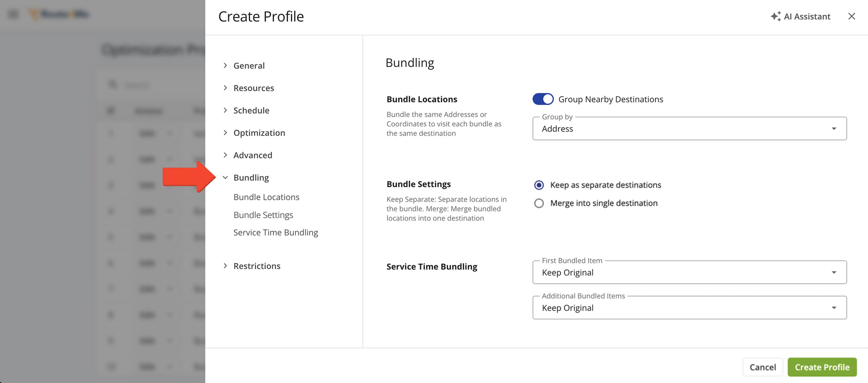Go to Schedule settings
The width and height of the screenshot is (868, 383).
pos(251,111)
